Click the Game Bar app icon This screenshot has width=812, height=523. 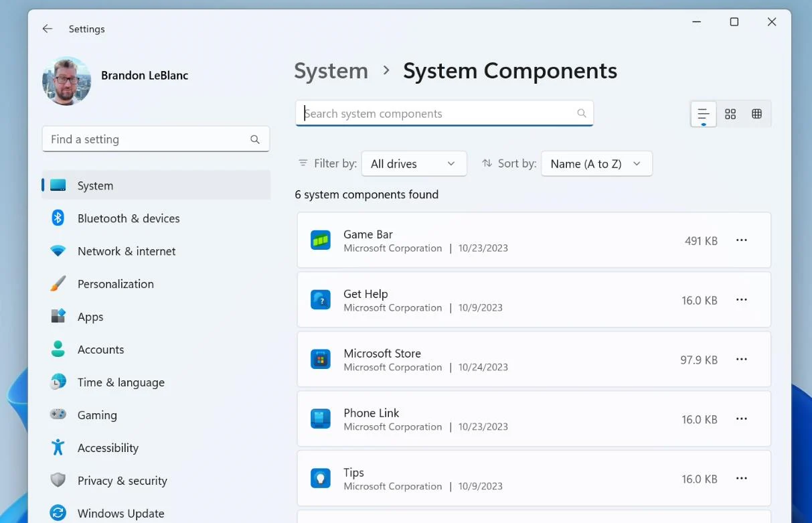tap(321, 240)
